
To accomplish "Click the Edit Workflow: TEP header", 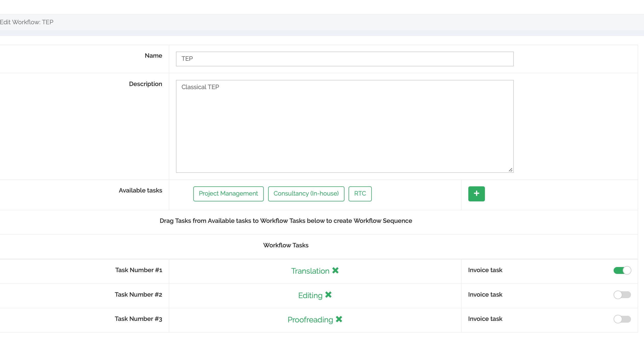I will (27, 22).
